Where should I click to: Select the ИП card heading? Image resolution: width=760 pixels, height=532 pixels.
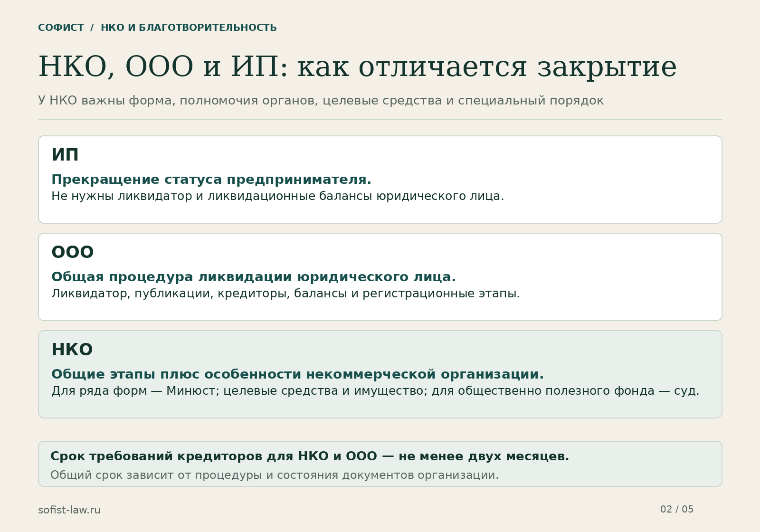click(65, 155)
